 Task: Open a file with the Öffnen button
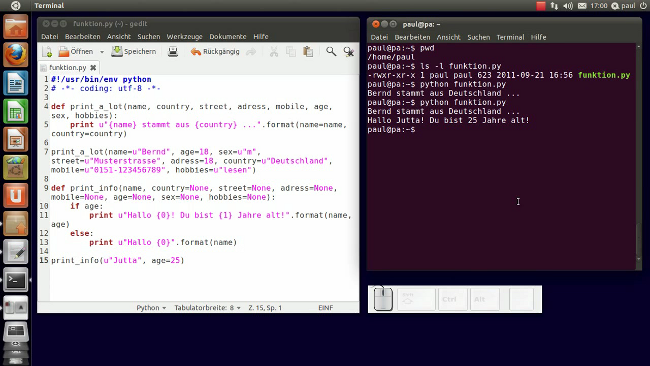point(76,52)
